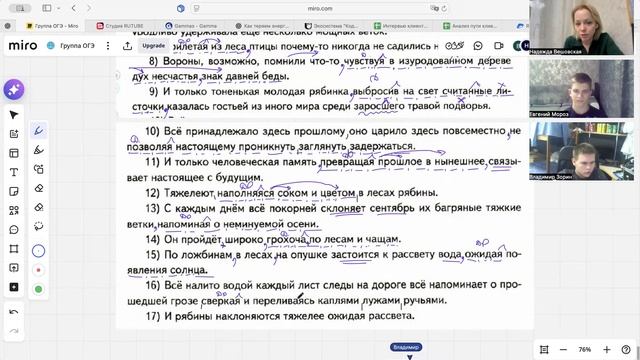Open Shapes and lines tool
Viewport: 640px width, 360px height.
tap(14, 211)
